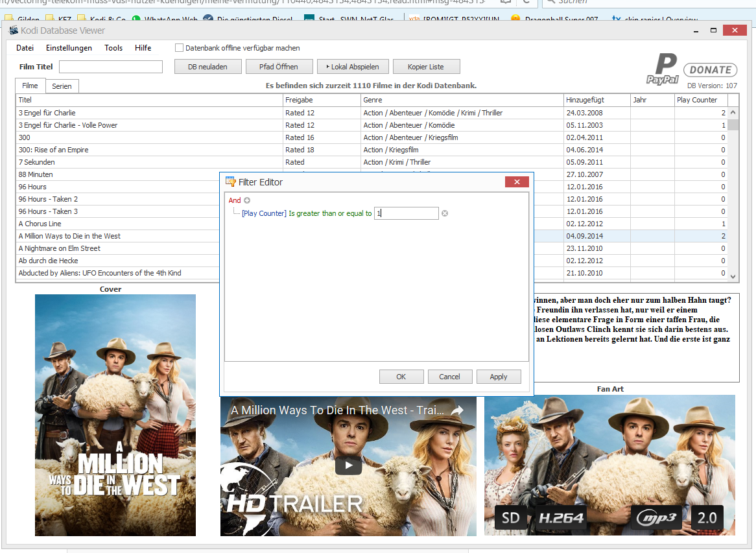Viewport: 756px width, 553px height.
Task: Click the DONATE button
Action: coord(710,70)
